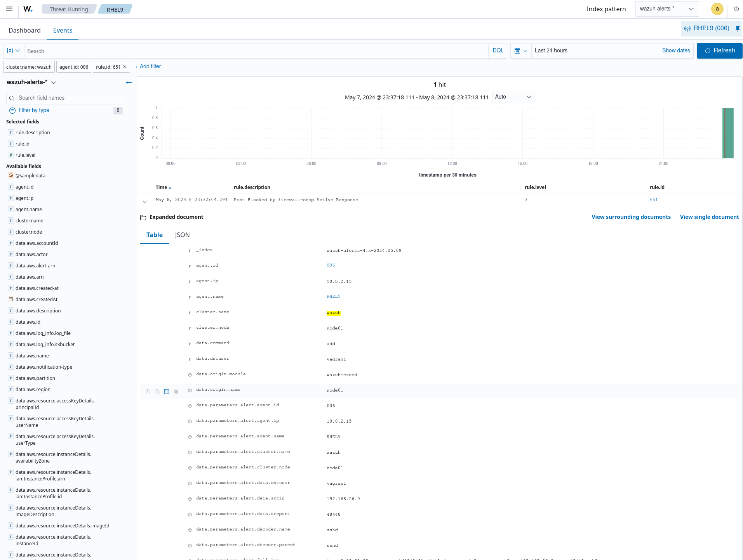Viewport: 743px width, 560px height.
Task: Unpin the RHEL9 (006) agent
Action: pyautogui.click(x=737, y=28)
